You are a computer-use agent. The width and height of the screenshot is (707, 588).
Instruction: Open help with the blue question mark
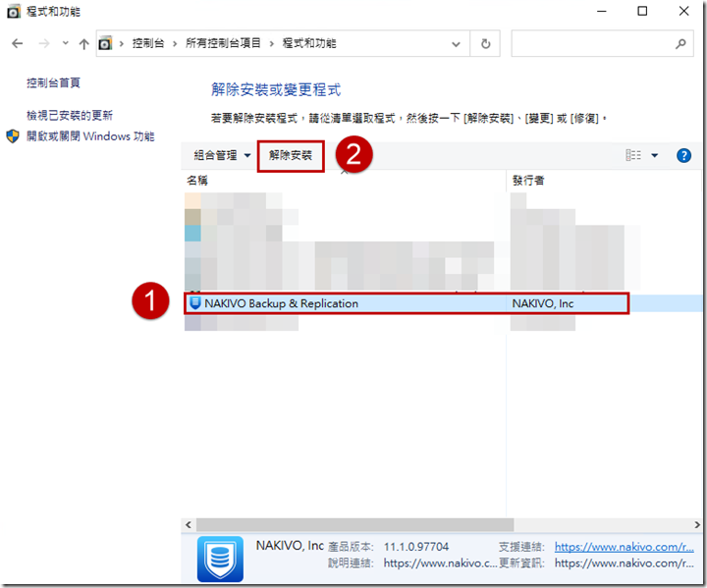pos(683,155)
